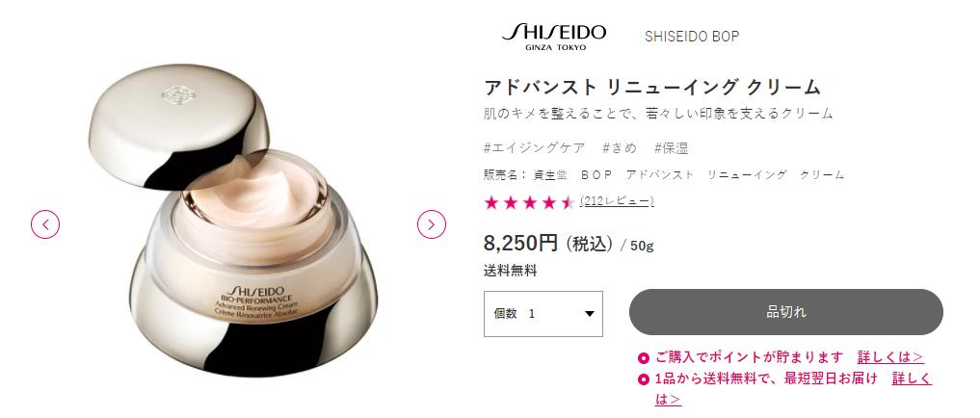980x418 pixels.
Task: Click the pink star rating icons
Action: 529,202
